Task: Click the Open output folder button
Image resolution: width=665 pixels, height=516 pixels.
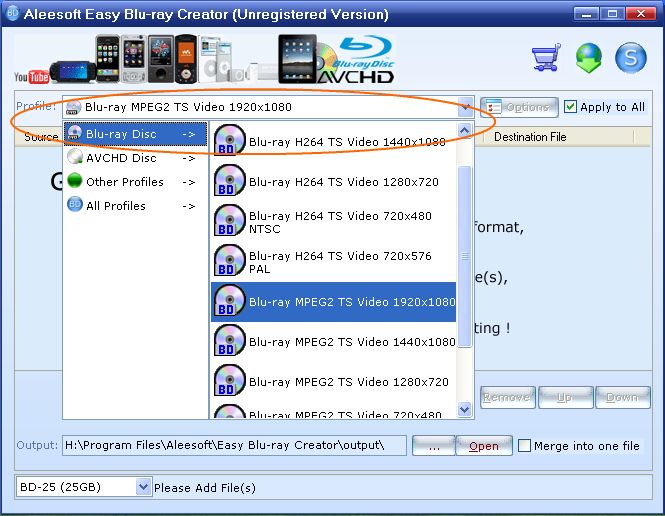Action: [x=483, y=446]
